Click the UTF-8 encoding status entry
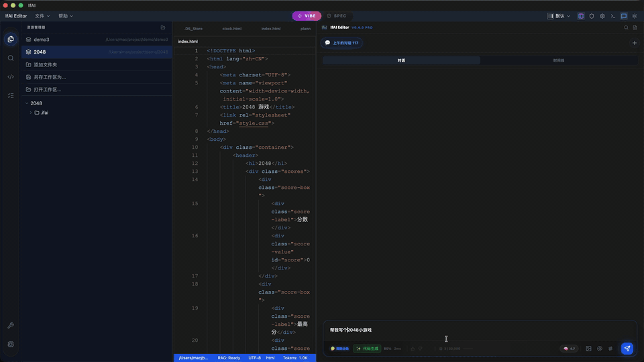 point(254,358)
